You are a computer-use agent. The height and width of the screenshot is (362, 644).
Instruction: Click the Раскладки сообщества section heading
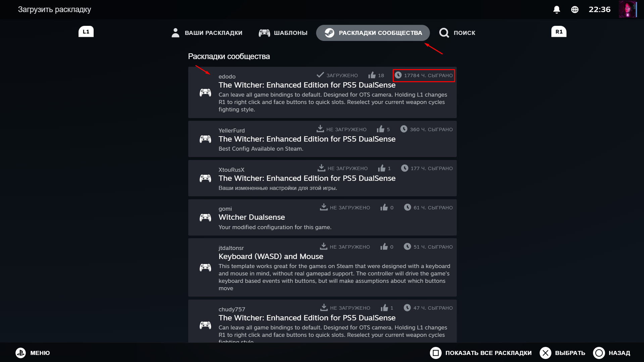229,56
